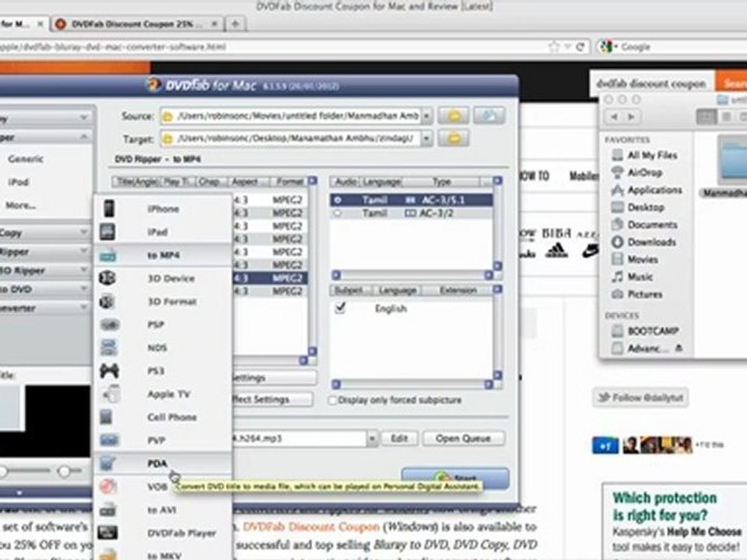747x560 pixels.
Task: Open the Google search engine dropdown
Action: tap(608, 47)
